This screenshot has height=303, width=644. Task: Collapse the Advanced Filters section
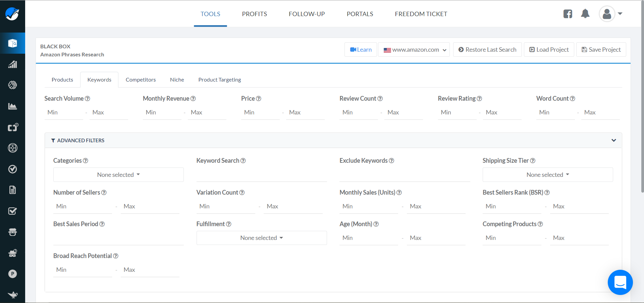pyautogui.click(x=613, y=140)
